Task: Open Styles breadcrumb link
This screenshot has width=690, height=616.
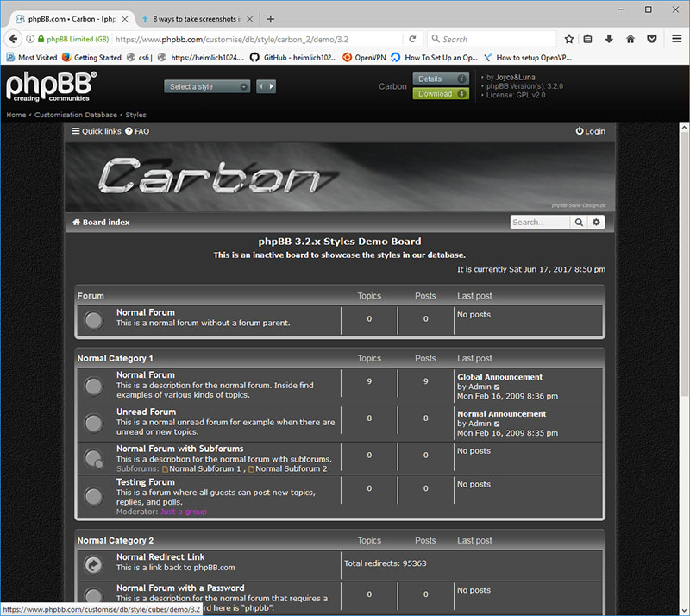Action: (135, 115)
